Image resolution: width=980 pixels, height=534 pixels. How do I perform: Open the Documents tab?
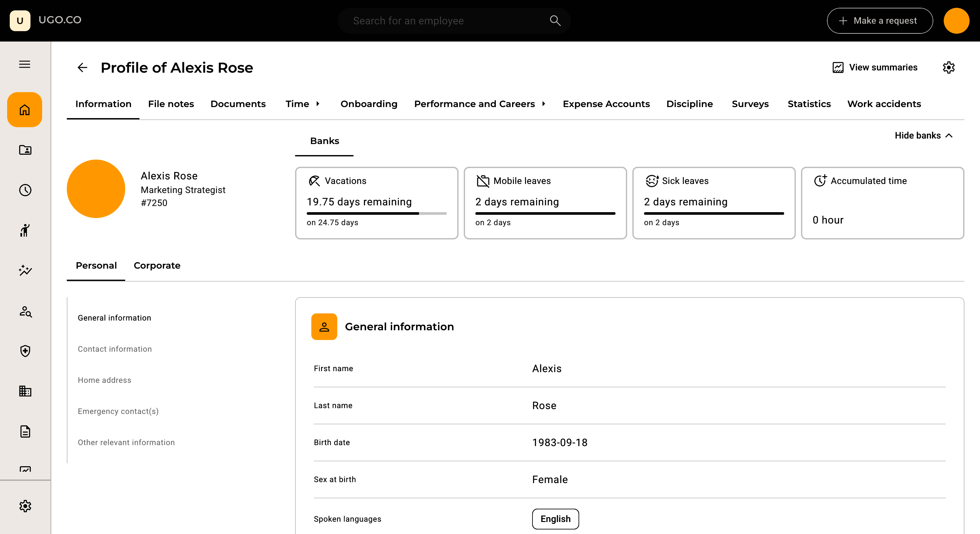[238, 104]
